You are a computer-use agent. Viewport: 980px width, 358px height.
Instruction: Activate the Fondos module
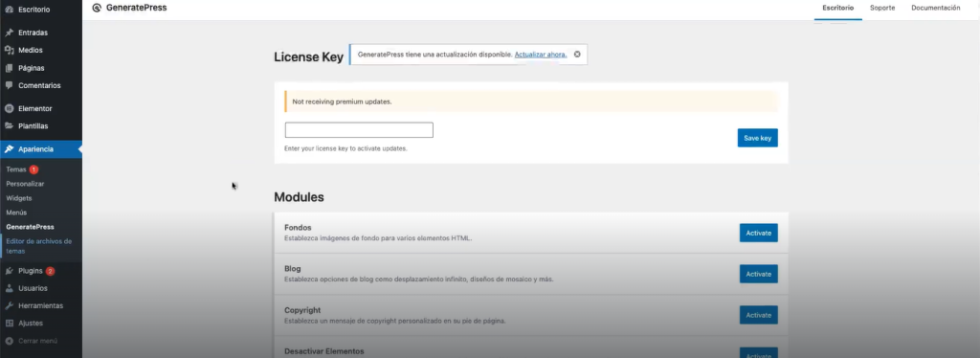click(759, 233)
